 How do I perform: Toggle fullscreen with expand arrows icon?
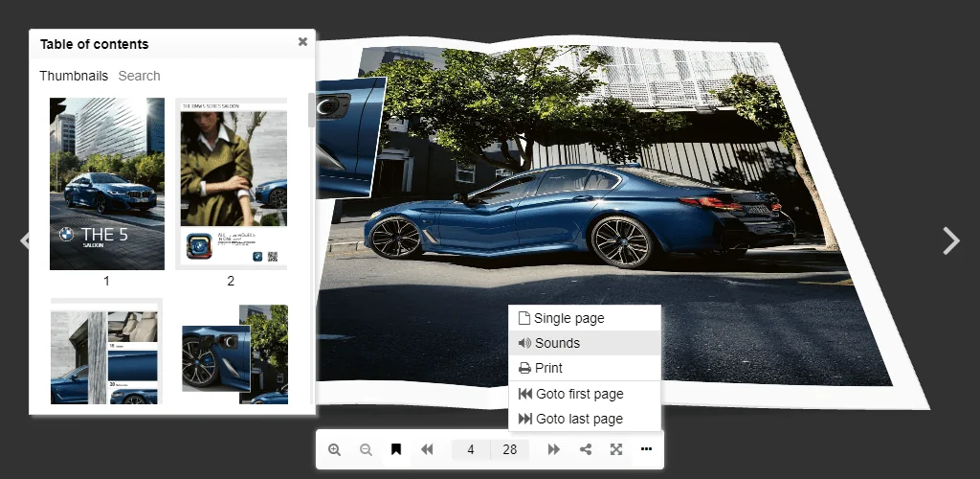coord(616,449)
